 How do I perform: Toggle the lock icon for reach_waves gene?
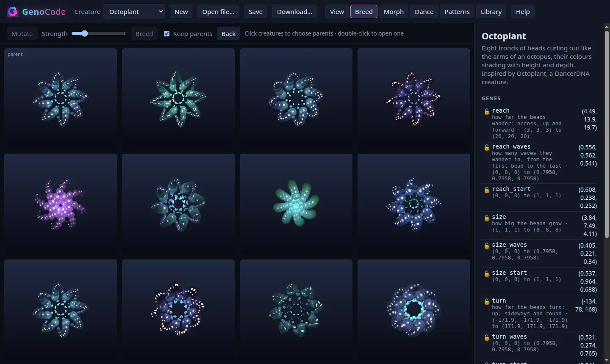coord(487,147)
